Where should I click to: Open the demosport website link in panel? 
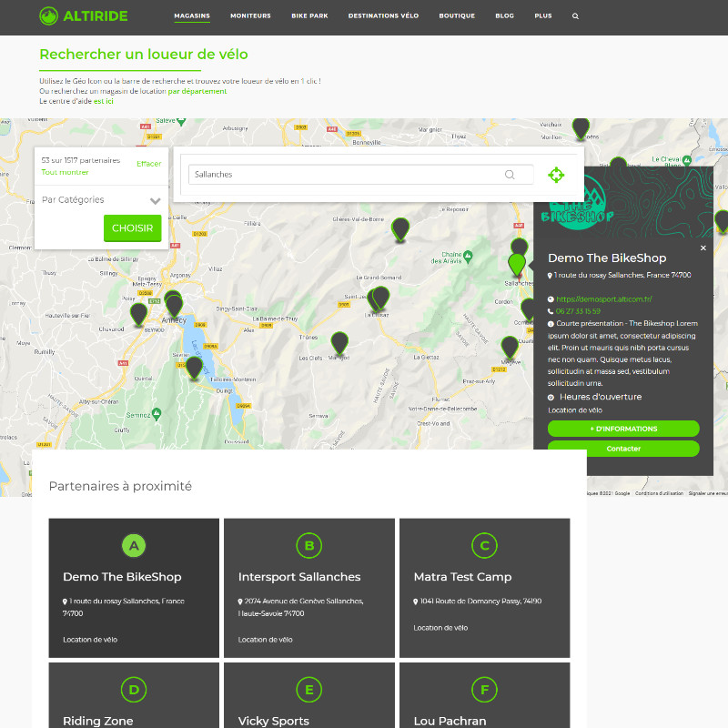pos(604,299)
